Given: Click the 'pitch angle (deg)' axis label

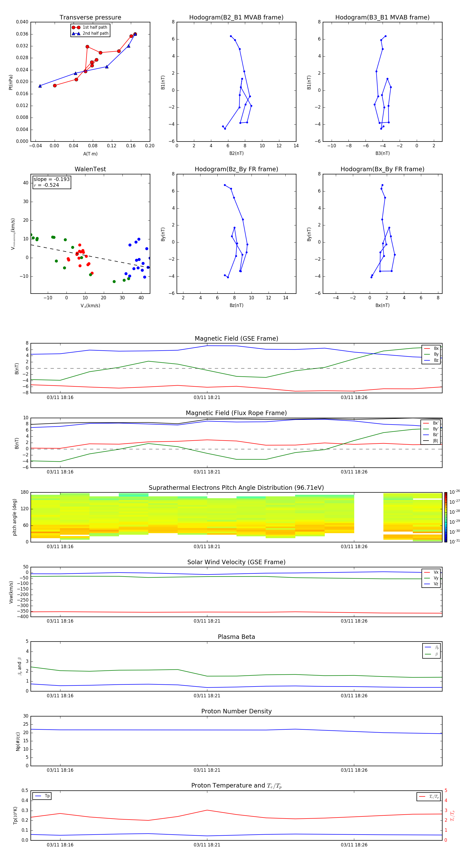Looking at the screenshot, I should [14, 517].
